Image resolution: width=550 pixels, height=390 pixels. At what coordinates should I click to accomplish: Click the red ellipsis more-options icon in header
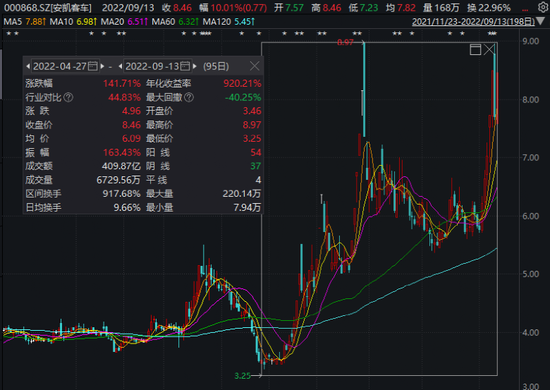click(525, 10)
